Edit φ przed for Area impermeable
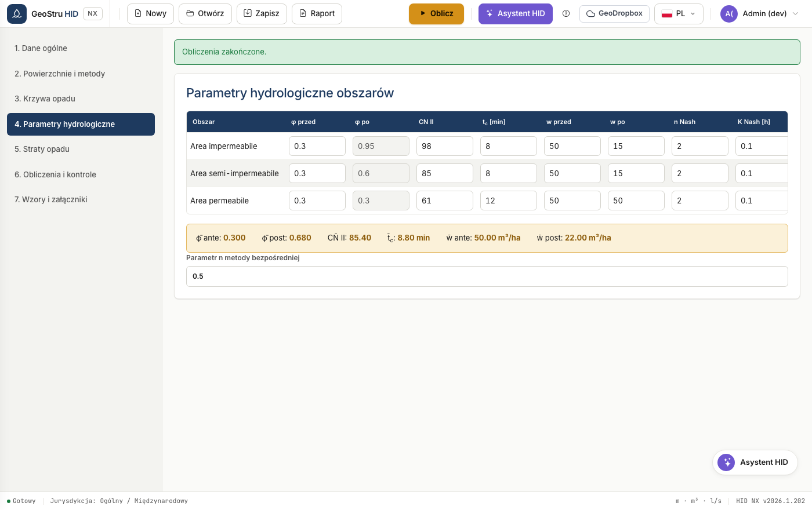The height and width of the screenshot is (510, 812). 317,146
